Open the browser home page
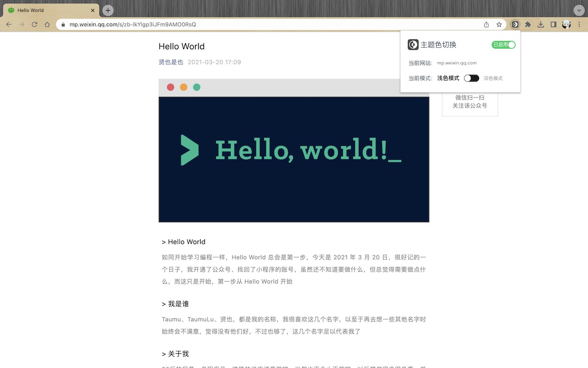The height and width of the screenshot is (368, 588). tap(47, 24)
